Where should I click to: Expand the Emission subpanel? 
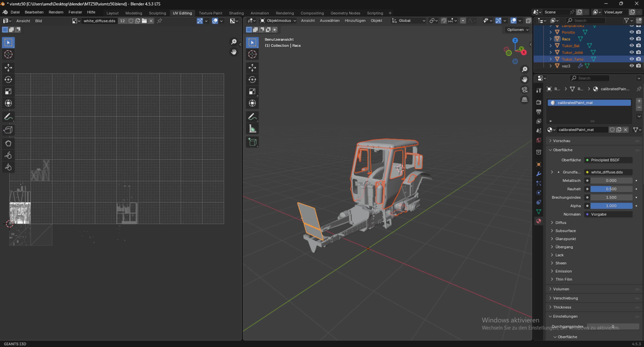click(563, 271)
